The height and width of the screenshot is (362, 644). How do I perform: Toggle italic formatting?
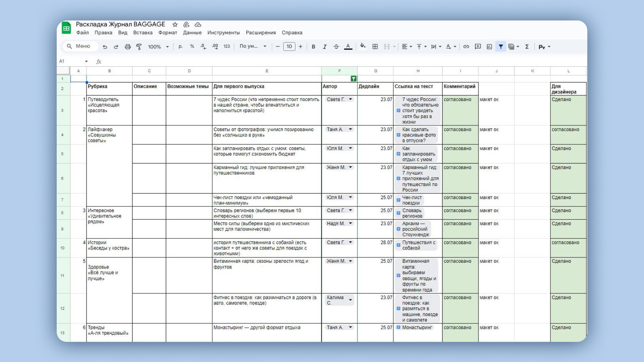pyautogui.click(x=325, y=47)
